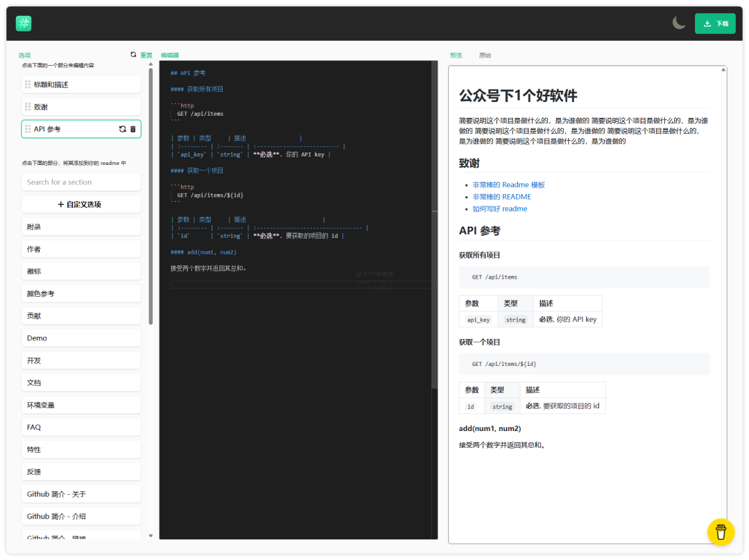Image resolution: width=749 pixels, height=560 pixels.
Task: Toggle dark mode with the moon icon
Action: pos(679,23)
